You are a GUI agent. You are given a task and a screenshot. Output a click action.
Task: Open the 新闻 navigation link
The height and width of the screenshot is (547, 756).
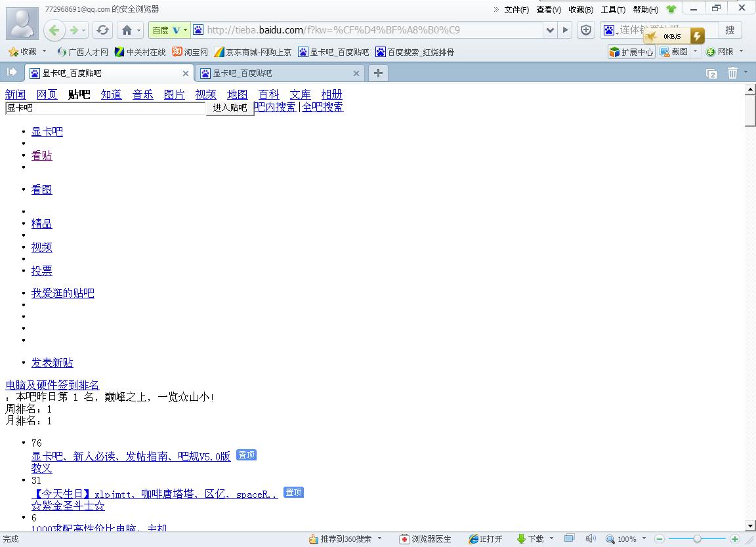point(16,94)
